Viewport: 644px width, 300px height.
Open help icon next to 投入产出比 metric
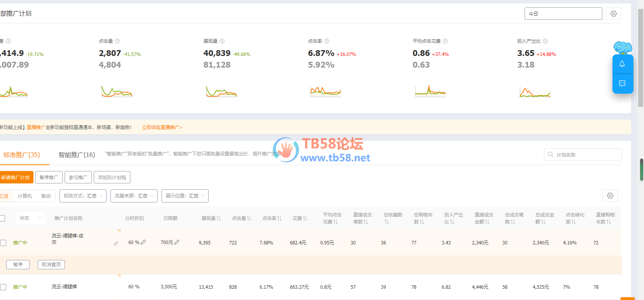click(545, 41)
